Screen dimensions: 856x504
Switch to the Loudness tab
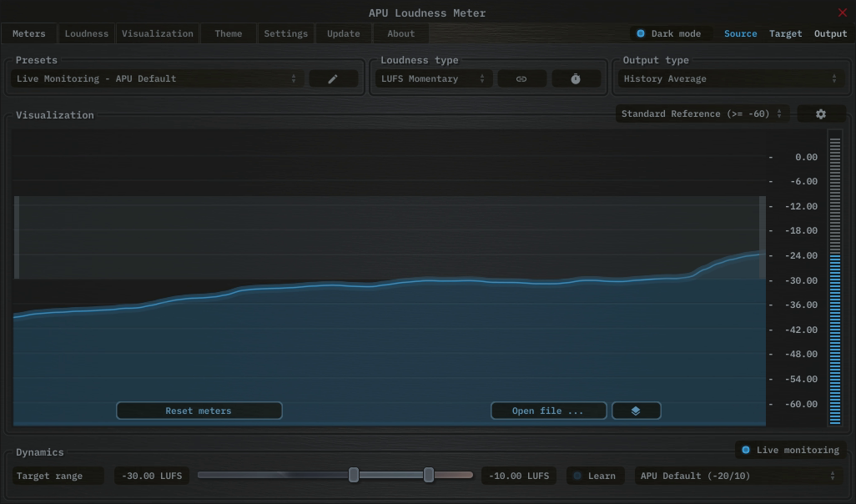pos(87,33)
